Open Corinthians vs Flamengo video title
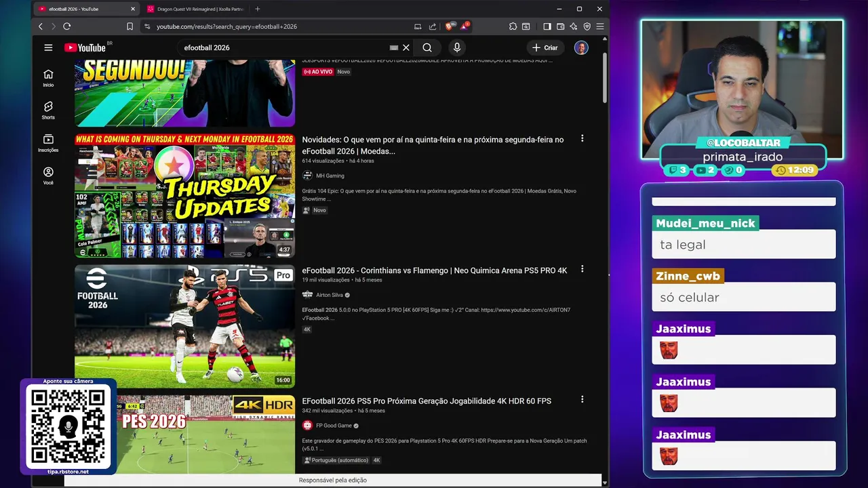The height and width of the screenshot is (488, 868). click(x=435, y=270)
